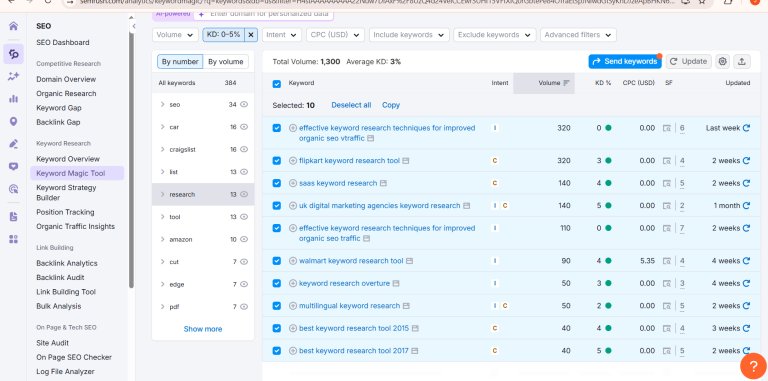View SERP for flipkart keyword research tool

[667, 161]
